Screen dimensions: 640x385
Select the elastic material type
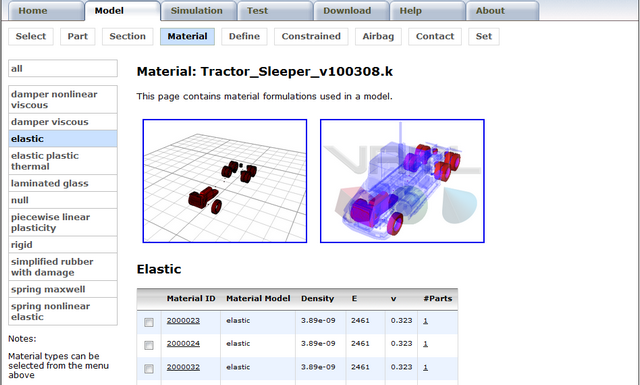(63, 139)
